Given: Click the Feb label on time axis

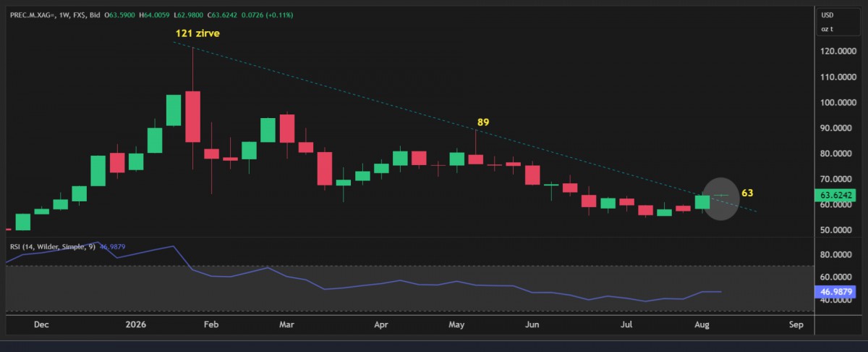Looking at the screenshot, I should coord(210,325).
